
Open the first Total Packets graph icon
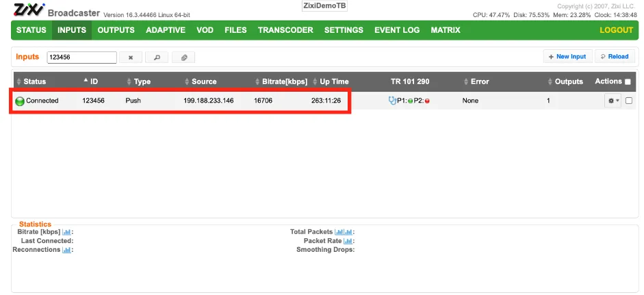(x=339, y=233)
